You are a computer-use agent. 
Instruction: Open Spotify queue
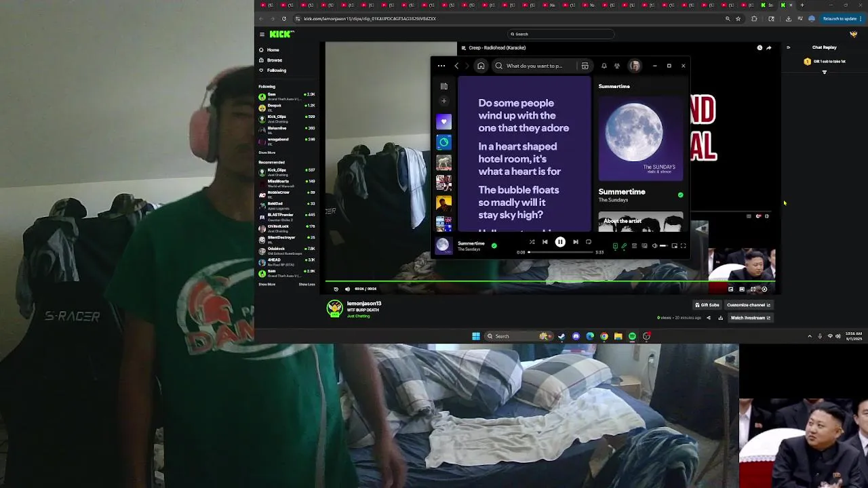point(634,246)
